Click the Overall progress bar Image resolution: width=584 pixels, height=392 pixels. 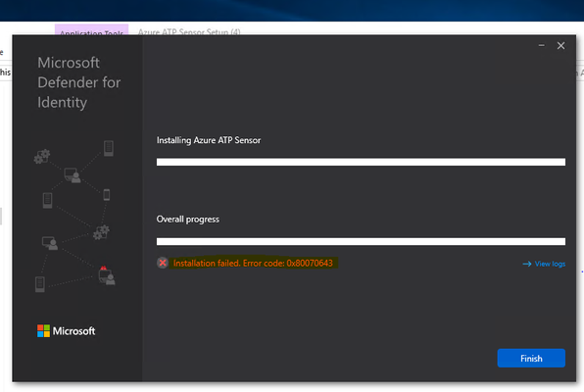pyautogui.click(x=361, y=241)
